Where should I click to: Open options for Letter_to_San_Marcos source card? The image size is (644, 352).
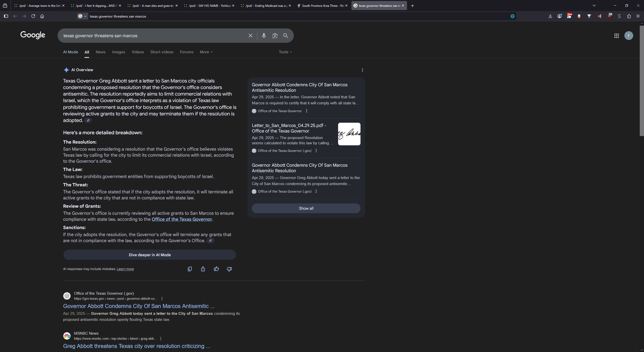tap(316, 151)
